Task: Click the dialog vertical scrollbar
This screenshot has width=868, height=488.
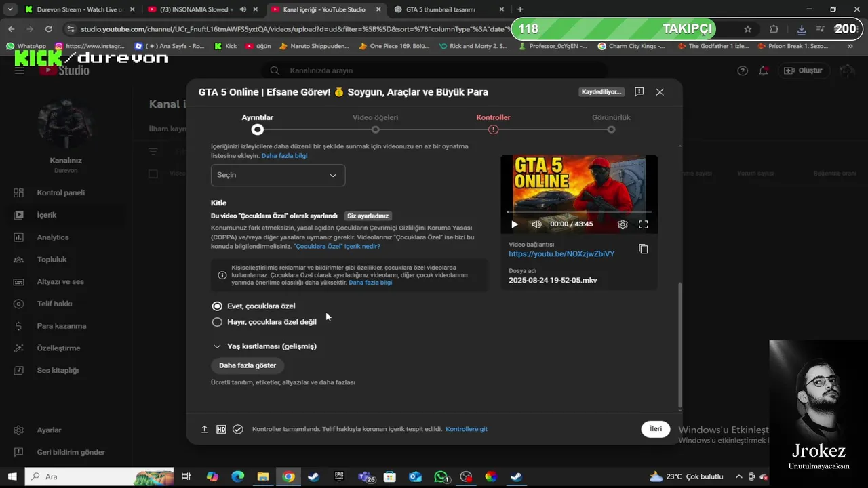Action: [679, 344]
